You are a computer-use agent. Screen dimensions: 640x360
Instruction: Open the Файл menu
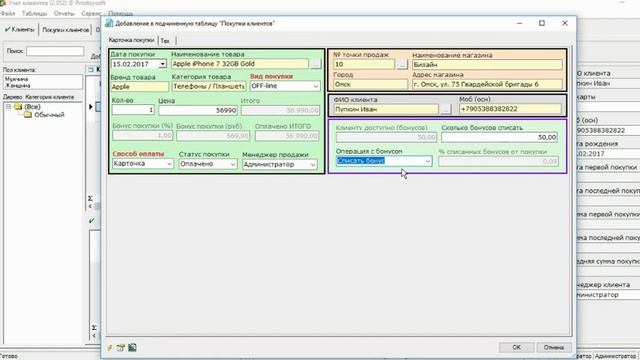coord(8,13)
